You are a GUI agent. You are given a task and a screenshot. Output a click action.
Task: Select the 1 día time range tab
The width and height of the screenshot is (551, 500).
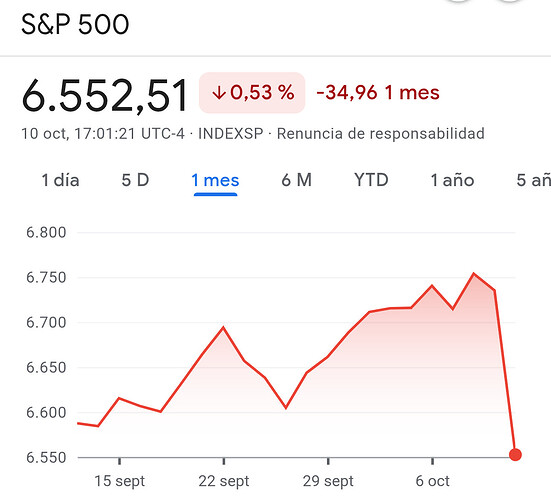pos(60,180)
